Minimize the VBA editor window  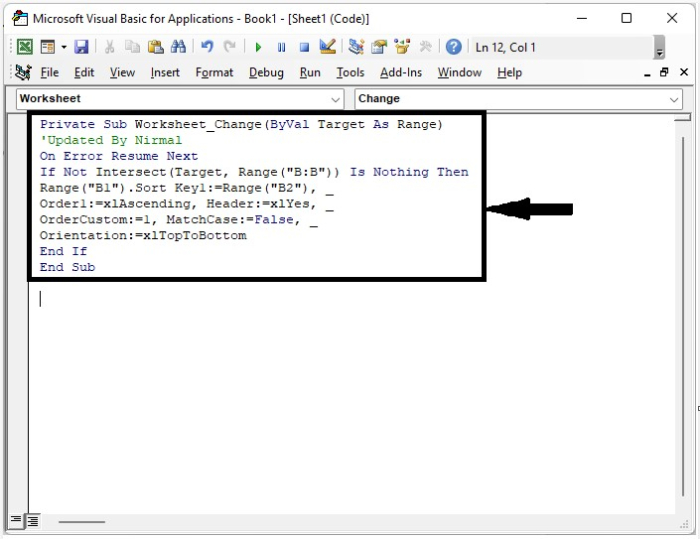(x=582, y=18)
